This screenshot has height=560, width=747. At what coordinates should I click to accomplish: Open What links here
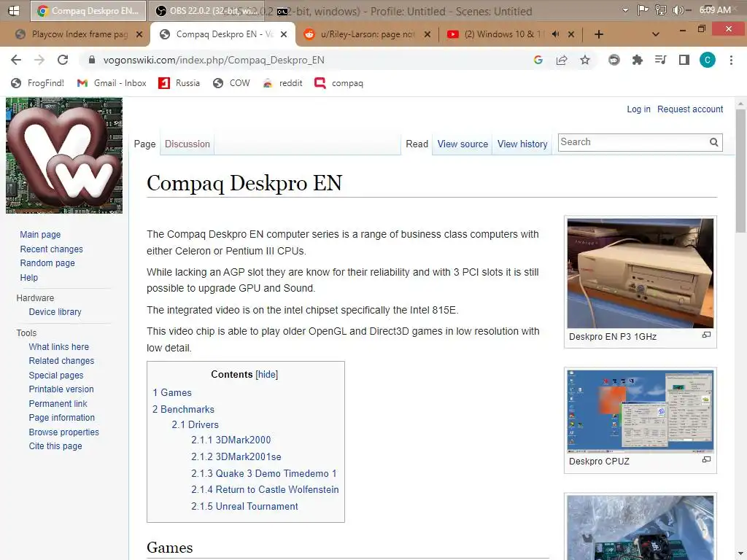coord(58,346)
